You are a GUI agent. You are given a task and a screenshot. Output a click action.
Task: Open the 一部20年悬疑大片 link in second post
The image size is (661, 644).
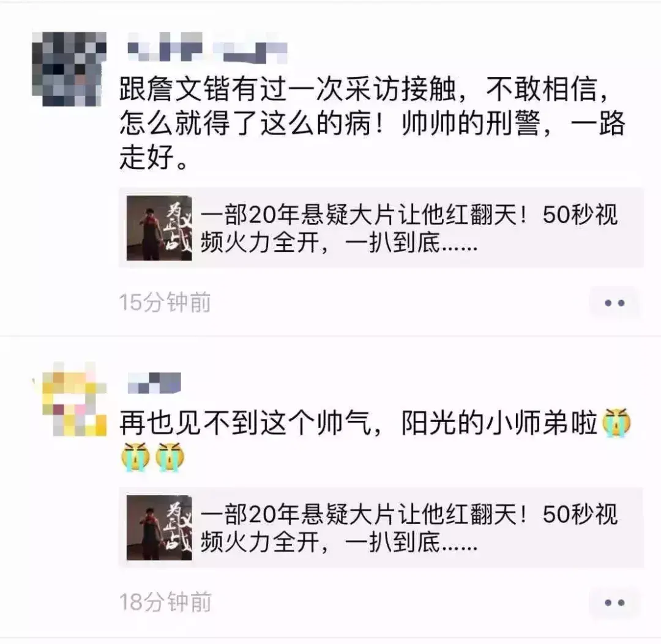click(381, 528)
